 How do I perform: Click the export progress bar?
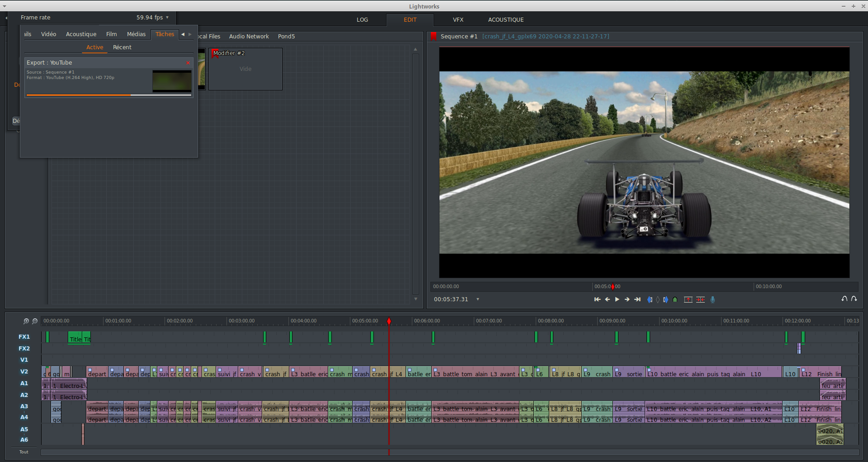(108, 95)
